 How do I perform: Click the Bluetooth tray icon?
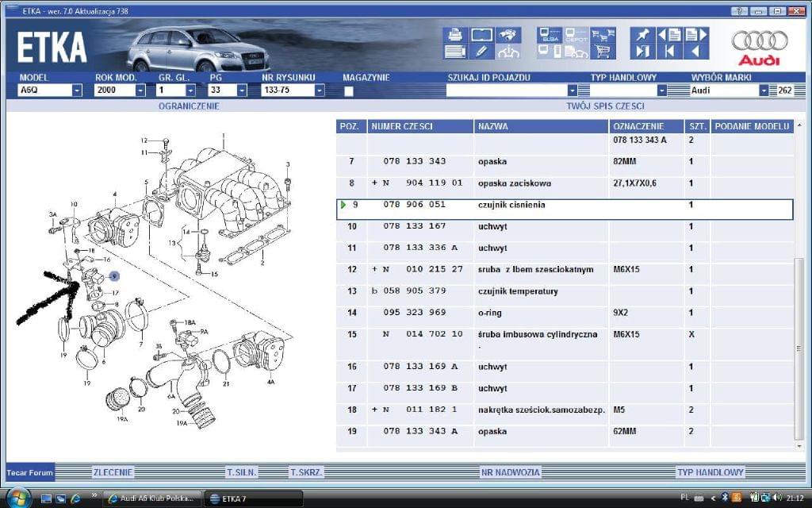click(725, 498)
